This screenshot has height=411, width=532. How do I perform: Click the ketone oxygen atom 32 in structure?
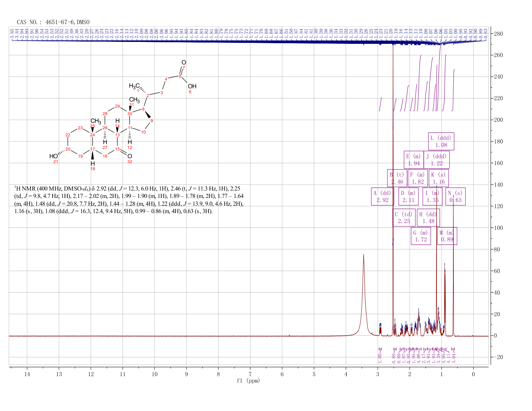point(130,156)
